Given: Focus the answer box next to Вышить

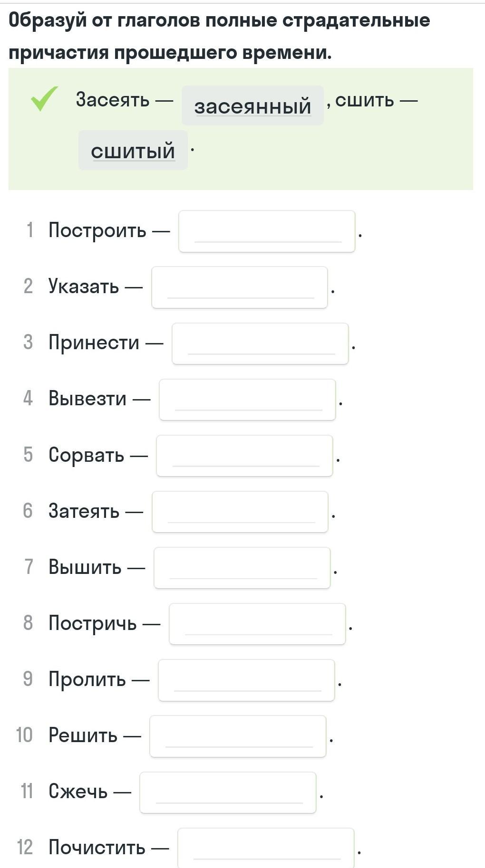Looking at the screenshot, I should 242,568.
